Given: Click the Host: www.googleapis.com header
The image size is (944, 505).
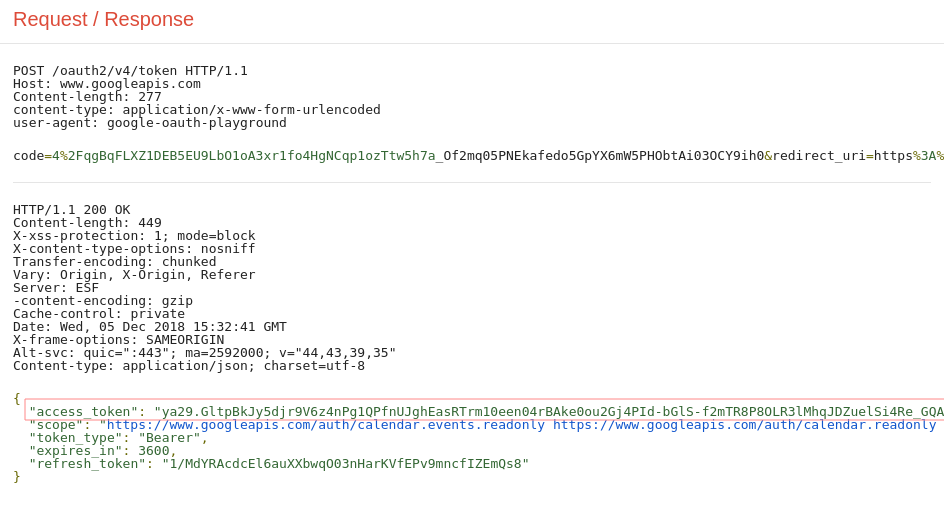Looking at the screenshot, I should point(107,84).
